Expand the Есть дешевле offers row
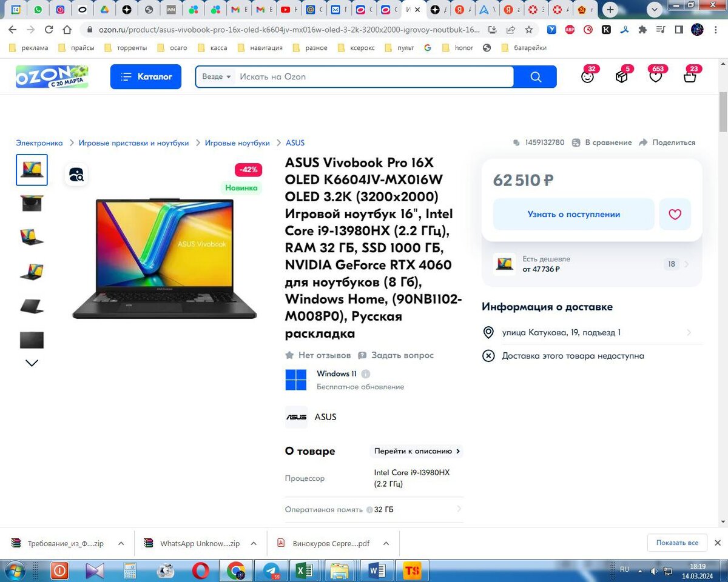Viewport: 728px width, 582px height. pyautogui.click(x=592, y=264)
